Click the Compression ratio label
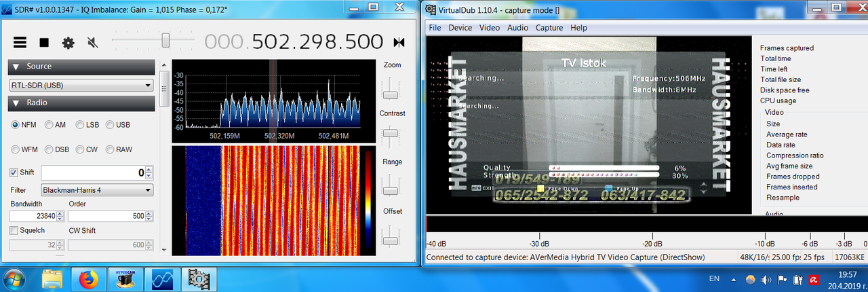Screen dimensions: 868x292 tap(795, 156)
